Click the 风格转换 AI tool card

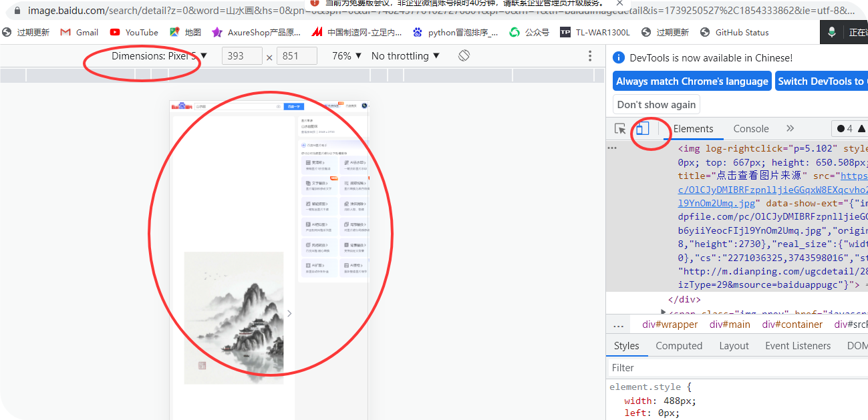click(319, 247)
